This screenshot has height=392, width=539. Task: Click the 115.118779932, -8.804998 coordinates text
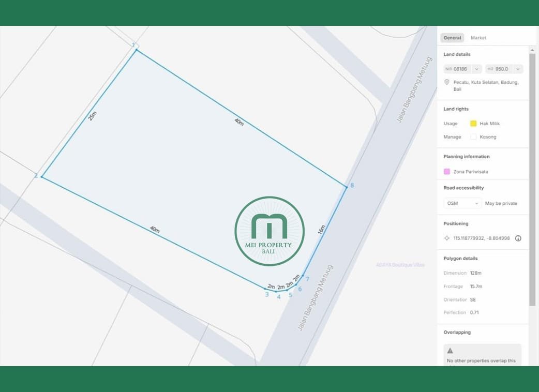point(482,238)
